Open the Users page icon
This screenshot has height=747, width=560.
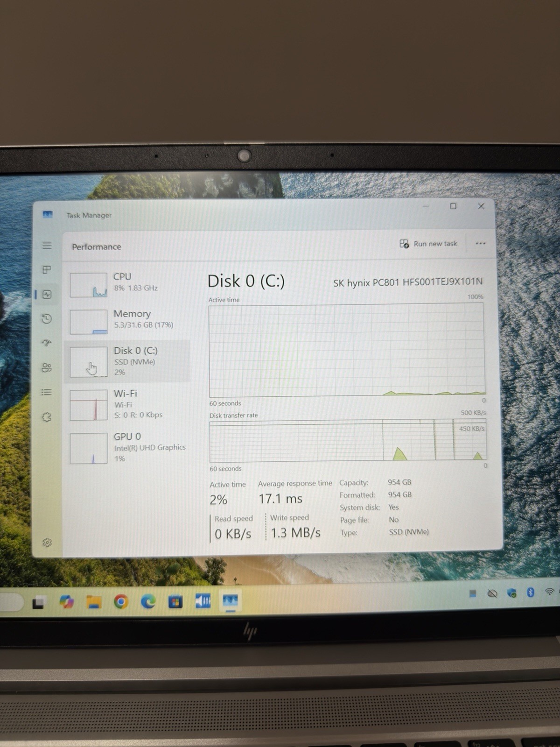click(47, 367)
